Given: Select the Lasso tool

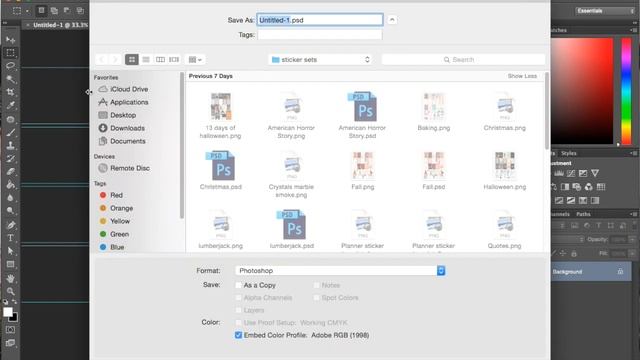Looking at the screenshot, I should [11, 66].
